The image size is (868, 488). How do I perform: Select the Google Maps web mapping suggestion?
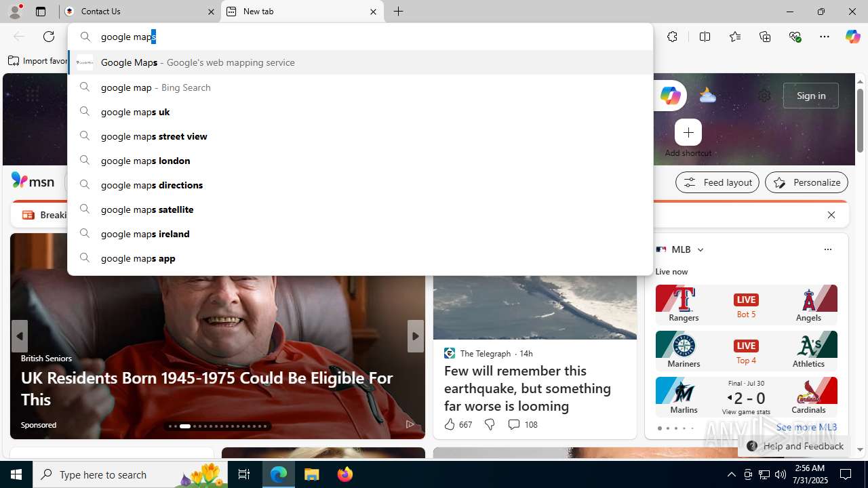tap(360, 62)
